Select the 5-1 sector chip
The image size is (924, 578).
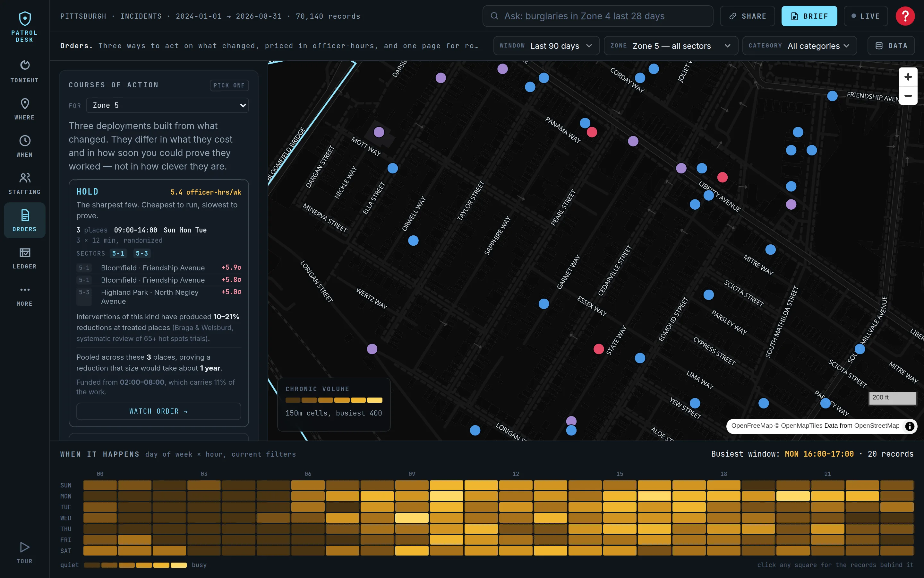pos(118,253)
